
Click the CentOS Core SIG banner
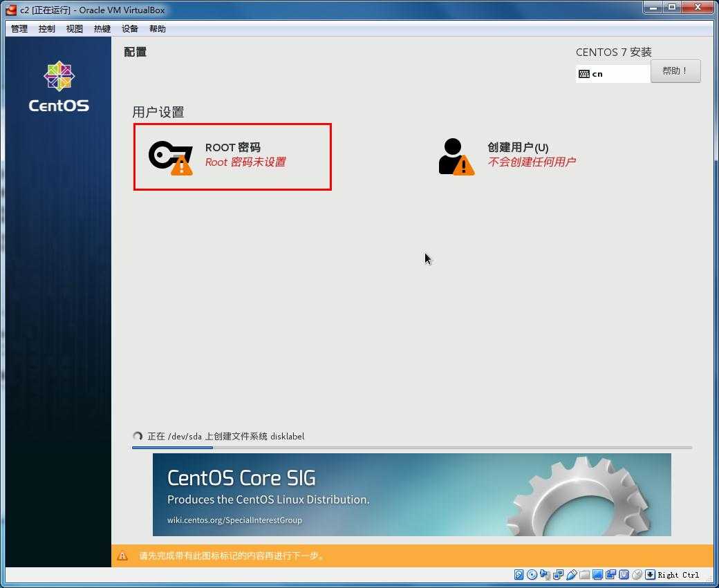click(412, 495)
